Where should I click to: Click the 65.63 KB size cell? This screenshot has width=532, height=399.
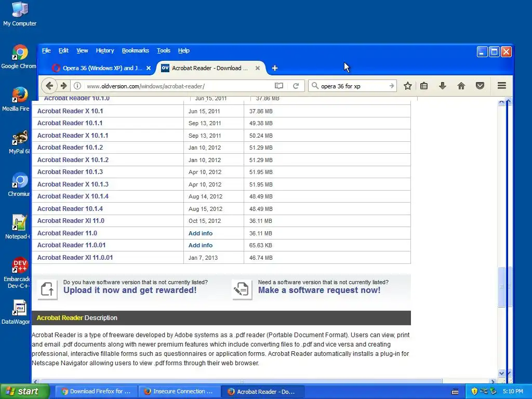pos(261,245)
